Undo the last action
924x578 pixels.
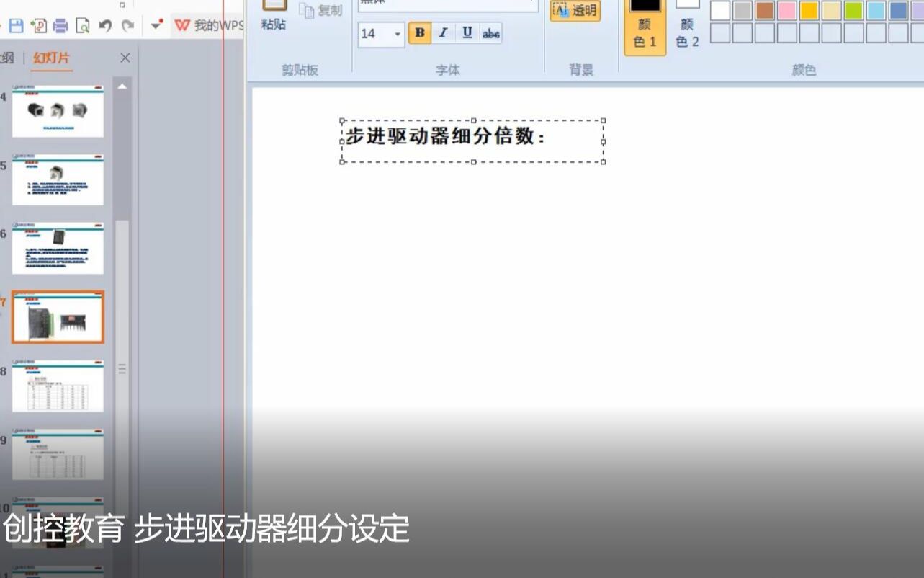(104, 26)
